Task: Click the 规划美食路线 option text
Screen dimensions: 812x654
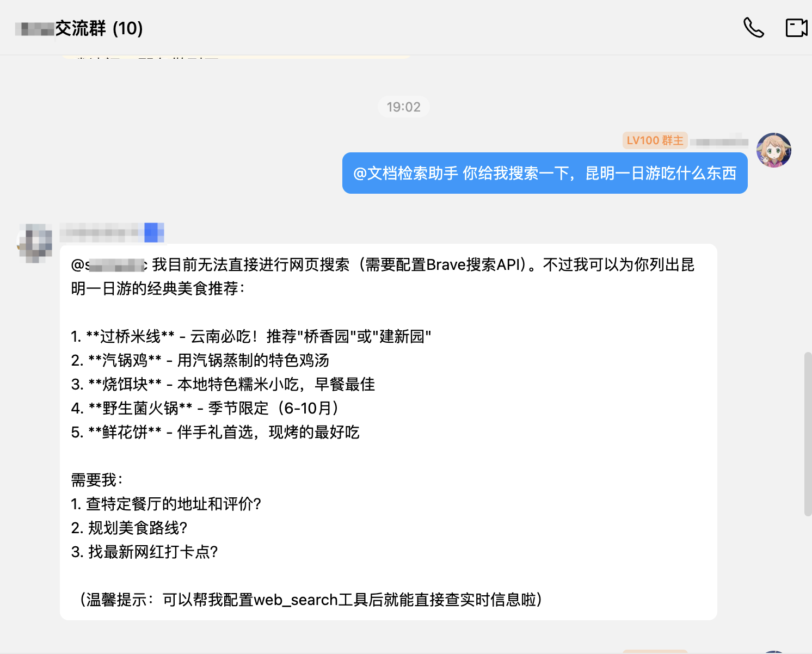Action: click(x=130, y=528)
